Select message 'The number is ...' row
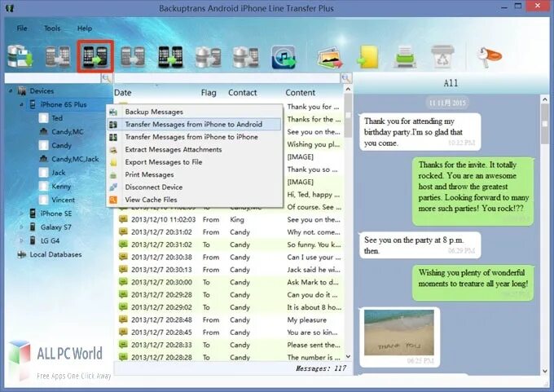This screenshot has height=392, width=554. click(230, 357)
